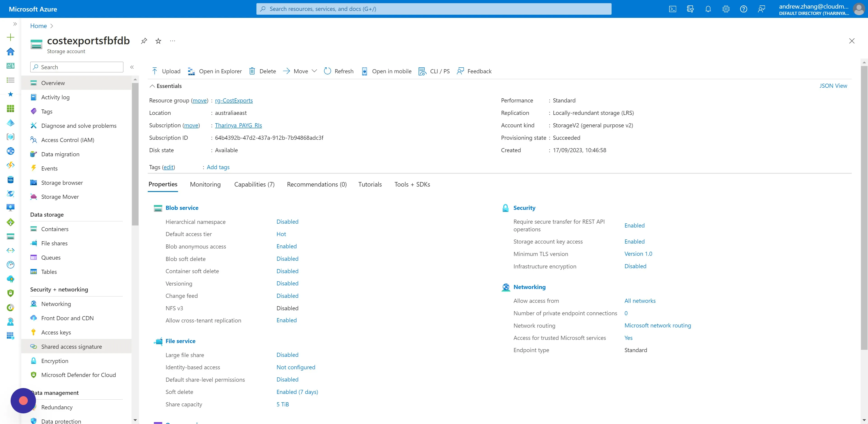Open the Tools + SDKs tab
The width and height of the screenshot is (868, 424).
tap(412, 184)
